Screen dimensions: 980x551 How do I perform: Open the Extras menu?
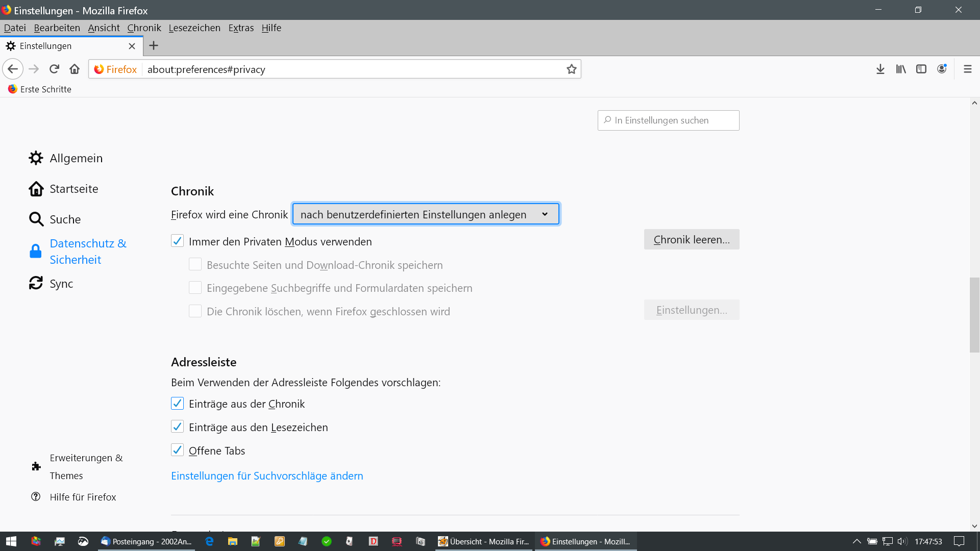pyautogui.click(x=241, y=28)
